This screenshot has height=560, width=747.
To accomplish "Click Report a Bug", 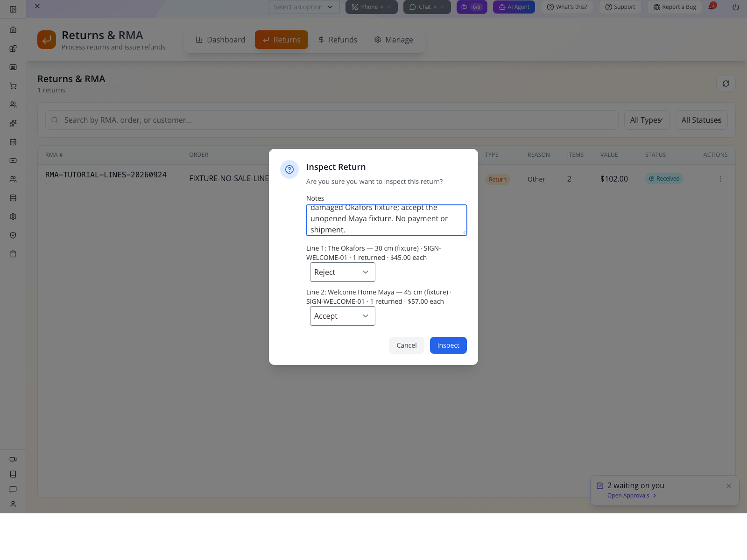I will point(675,7).
